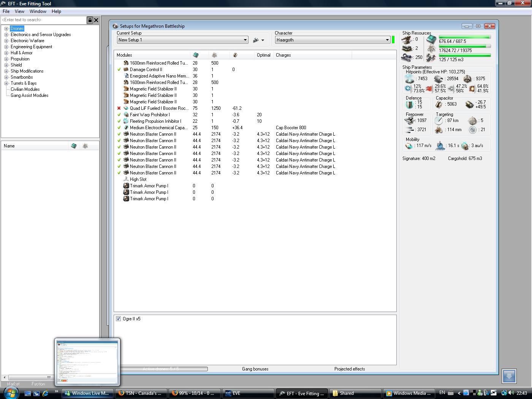Click the CPU column icon in Modules header

point(196,55)
